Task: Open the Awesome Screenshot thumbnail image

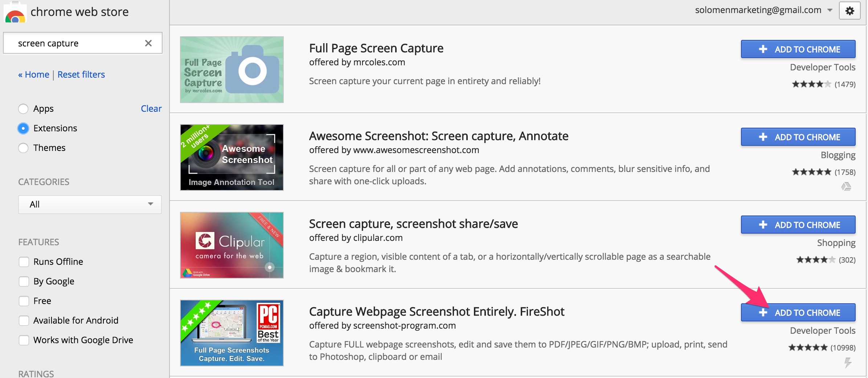Action: pos(232,157)
